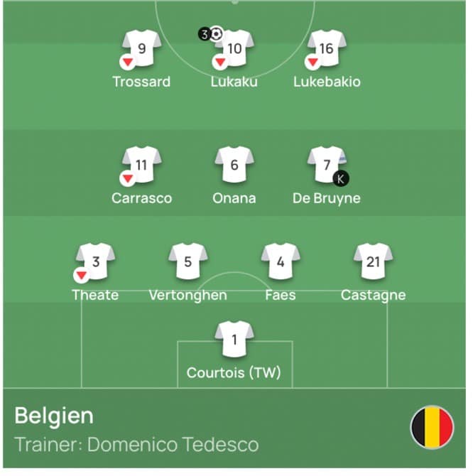Click Vertonghen's number 5 jersey
473x476 pixels.
[x=188, y=261]
